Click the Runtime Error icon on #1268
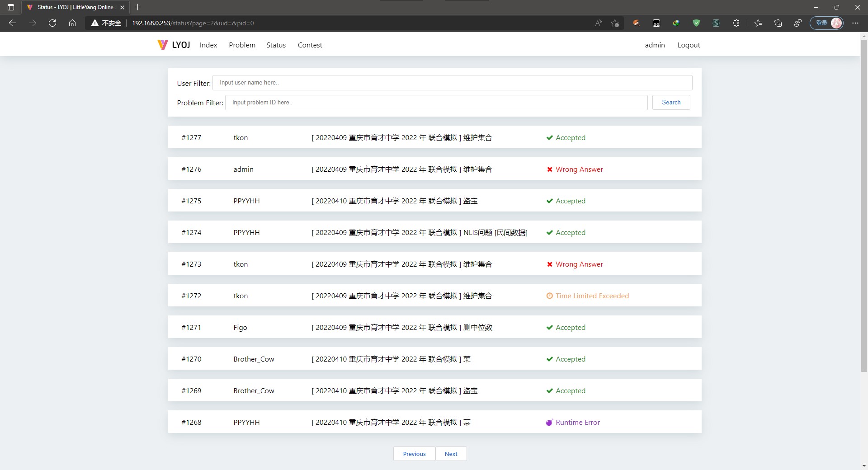868x470 pixels. tap(549, 423)
